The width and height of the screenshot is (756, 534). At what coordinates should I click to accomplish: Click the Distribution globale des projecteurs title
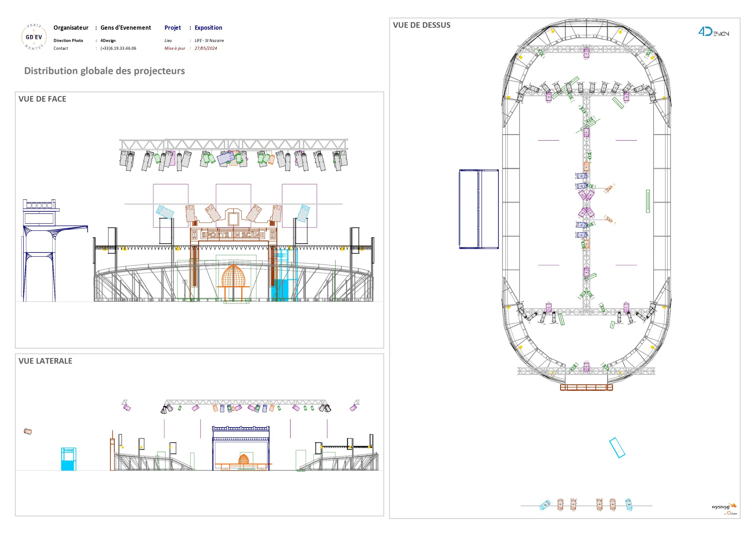click(x=104, y=71)
